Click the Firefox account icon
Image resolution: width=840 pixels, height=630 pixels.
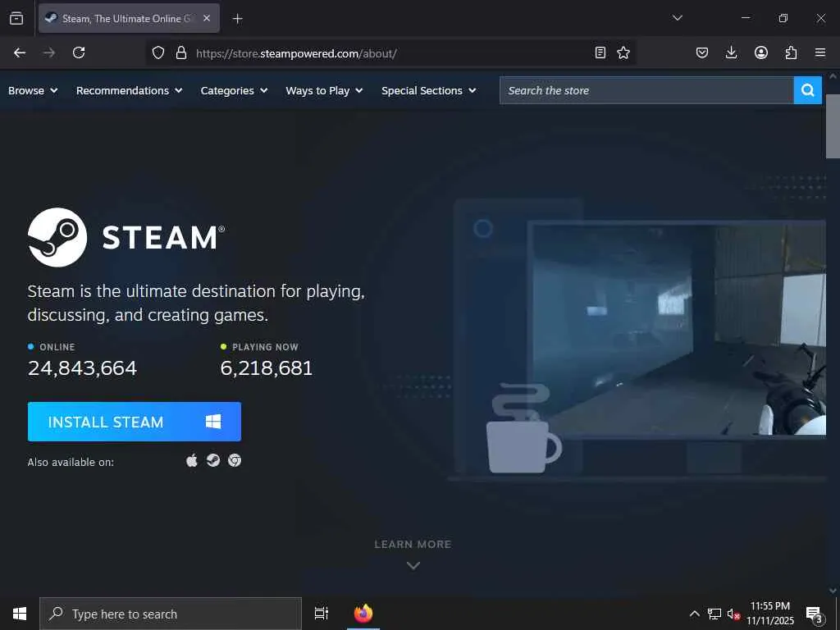(x=760, y=52)
